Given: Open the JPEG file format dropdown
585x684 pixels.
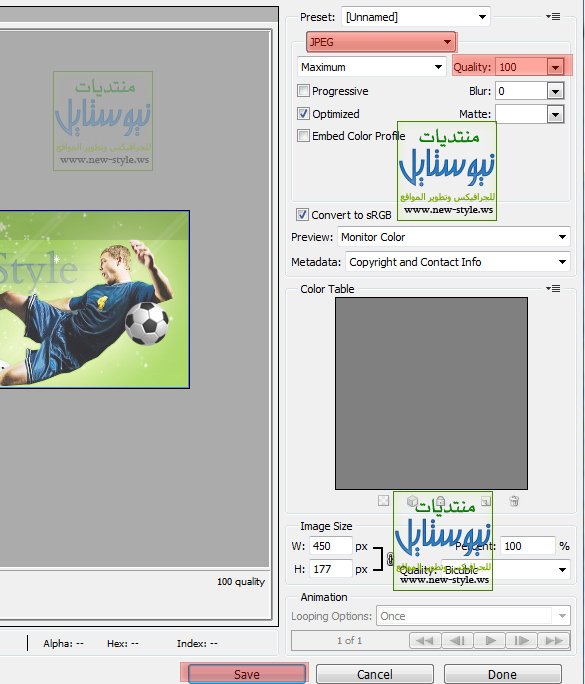Looking at the screenshot, I should [x=381, y=42].
